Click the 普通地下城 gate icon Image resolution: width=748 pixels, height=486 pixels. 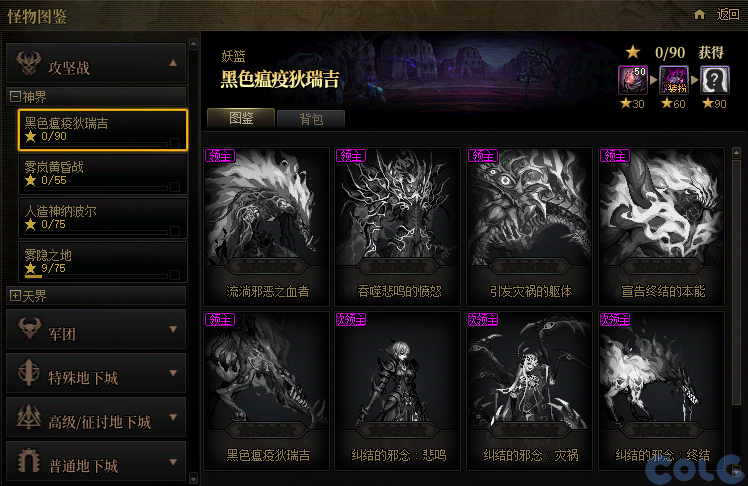[29, 461]
